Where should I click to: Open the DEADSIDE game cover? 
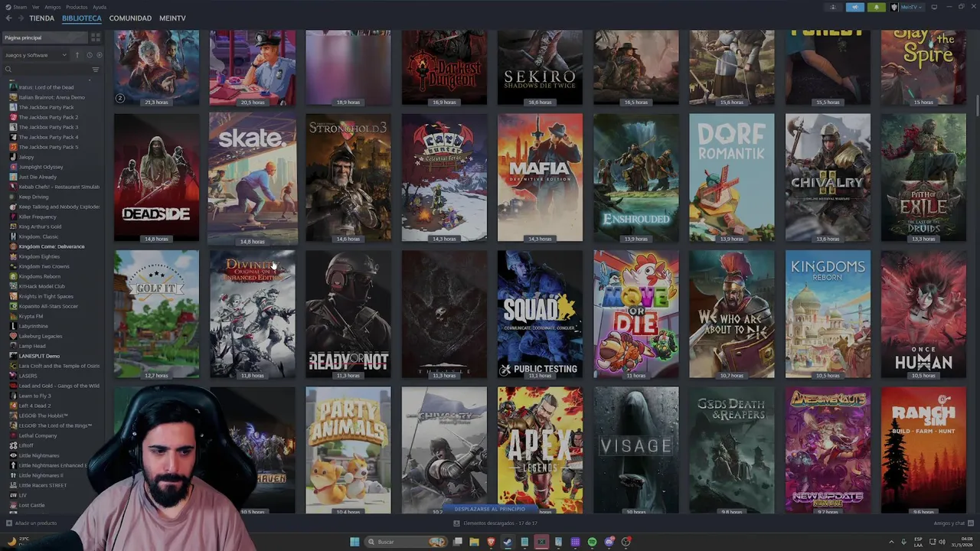coord(156,178)
